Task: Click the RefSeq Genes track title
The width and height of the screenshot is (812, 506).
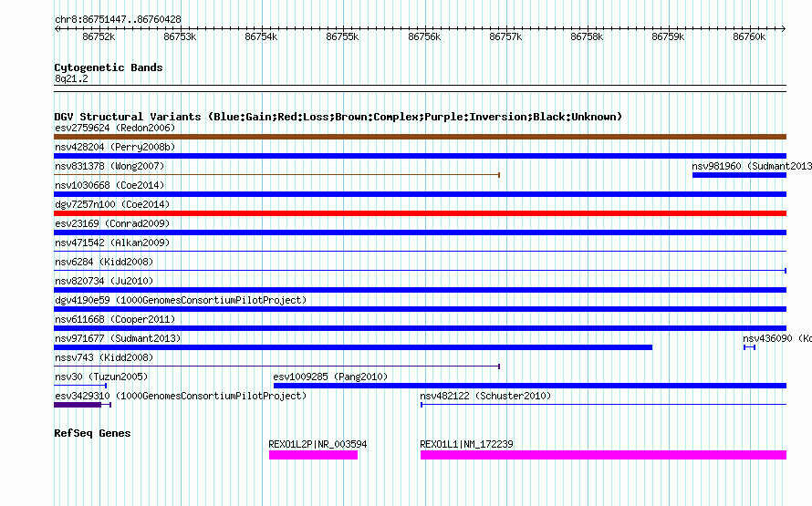Action: point(92,433)
